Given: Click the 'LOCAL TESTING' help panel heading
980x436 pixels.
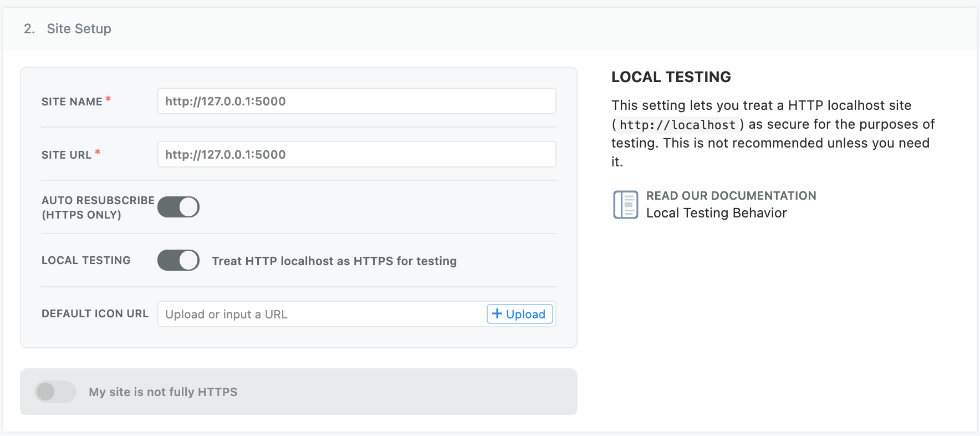Looking at the screenshot, I should pyautogui.click(x=671, y=77).
